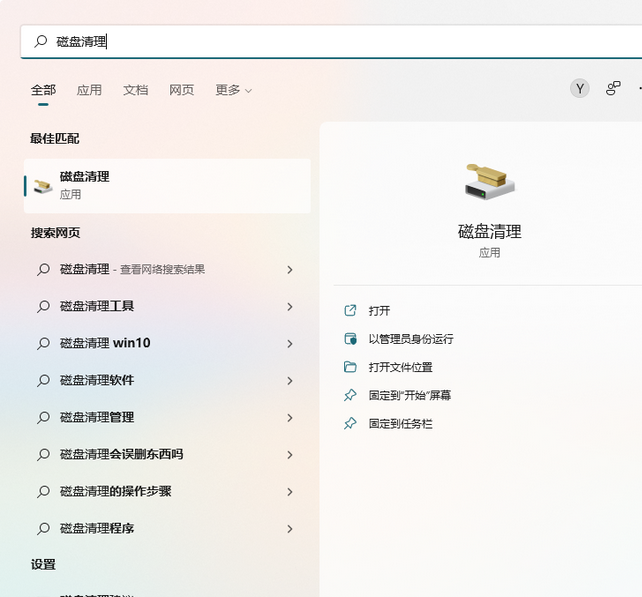Open the 磁盘清理 best match result
The width and height of the screenshot is (642, 597).
pyautogui.click(x=167, y=186)
